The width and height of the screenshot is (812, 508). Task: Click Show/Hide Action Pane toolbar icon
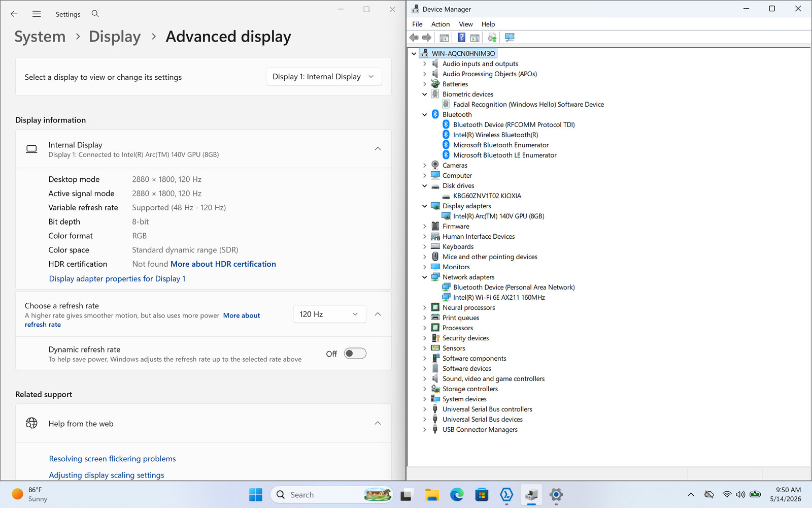pos(475,38)
